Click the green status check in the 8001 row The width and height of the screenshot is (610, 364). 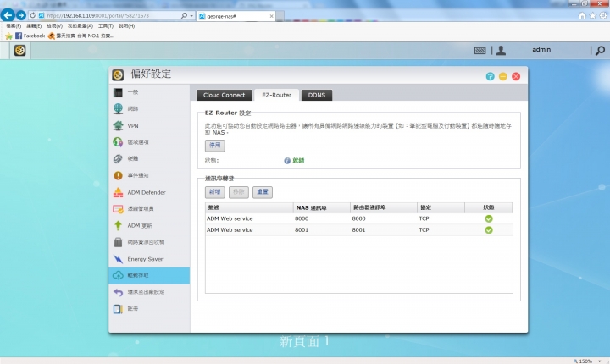pyautogui.click(x=489, y=230)
